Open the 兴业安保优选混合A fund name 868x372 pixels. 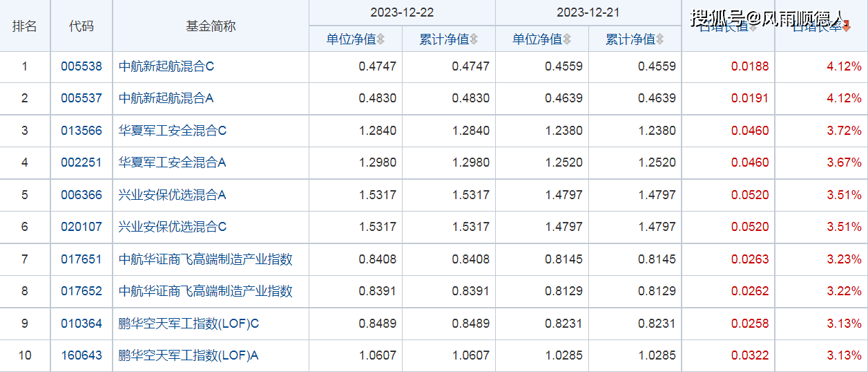(173, 195)
